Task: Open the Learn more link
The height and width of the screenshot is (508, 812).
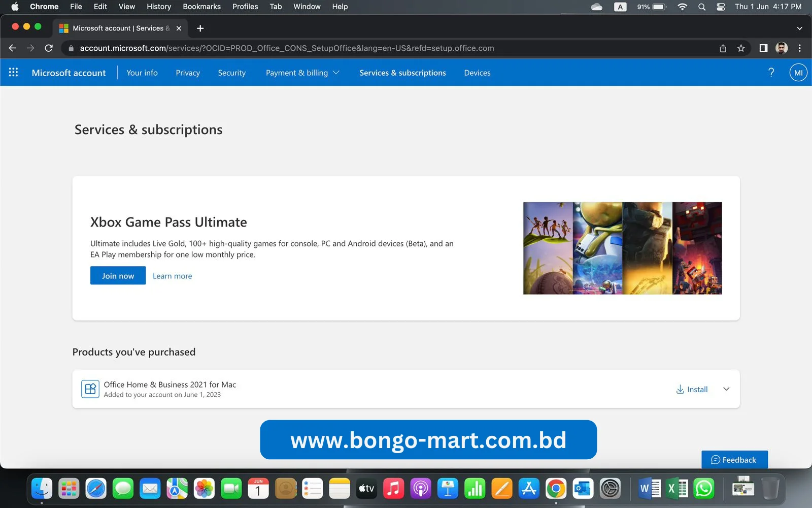Action: point(172,275)
